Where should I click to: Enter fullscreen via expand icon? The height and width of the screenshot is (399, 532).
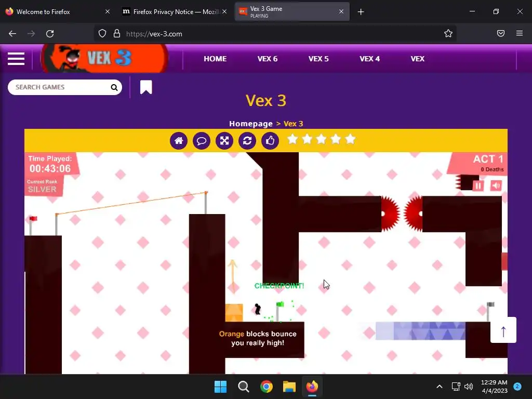tap(224, 140)
